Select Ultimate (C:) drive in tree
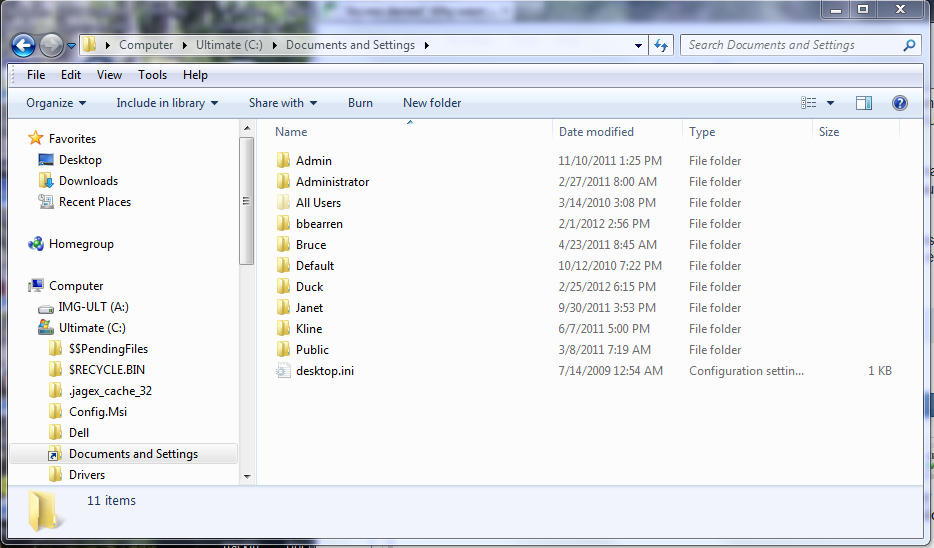The image size is (934, 548). [96, 328]
